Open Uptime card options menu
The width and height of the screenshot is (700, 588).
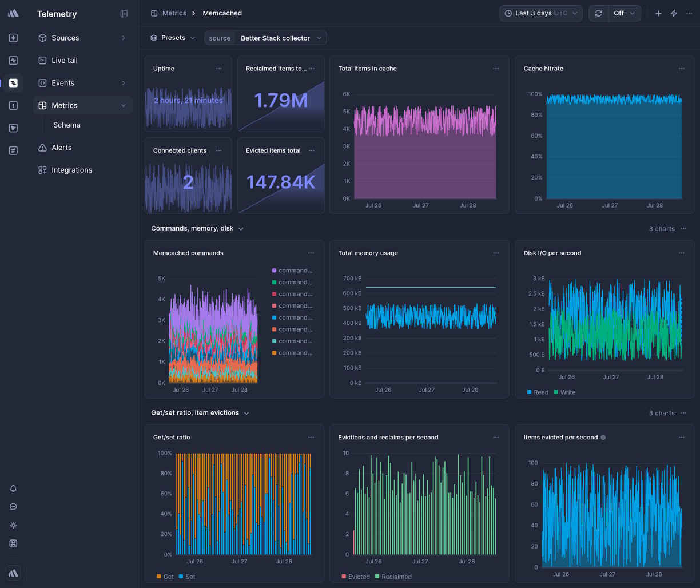[x=218, y=69]
